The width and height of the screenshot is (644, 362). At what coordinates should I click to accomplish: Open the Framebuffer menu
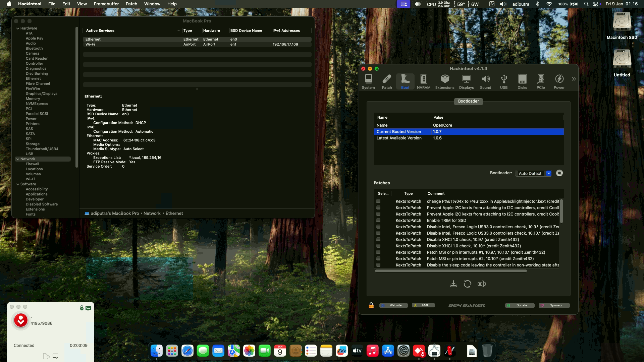tap(106, 4)
